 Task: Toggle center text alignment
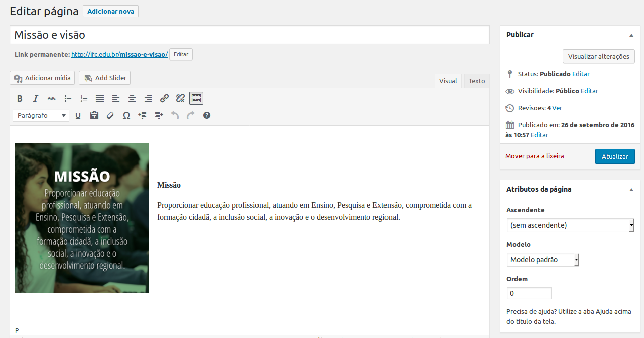[x=132, y=98]
